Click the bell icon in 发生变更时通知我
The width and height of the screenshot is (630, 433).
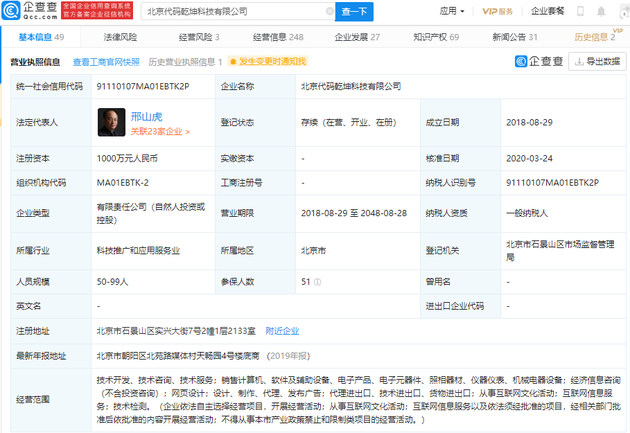[233, 61]
